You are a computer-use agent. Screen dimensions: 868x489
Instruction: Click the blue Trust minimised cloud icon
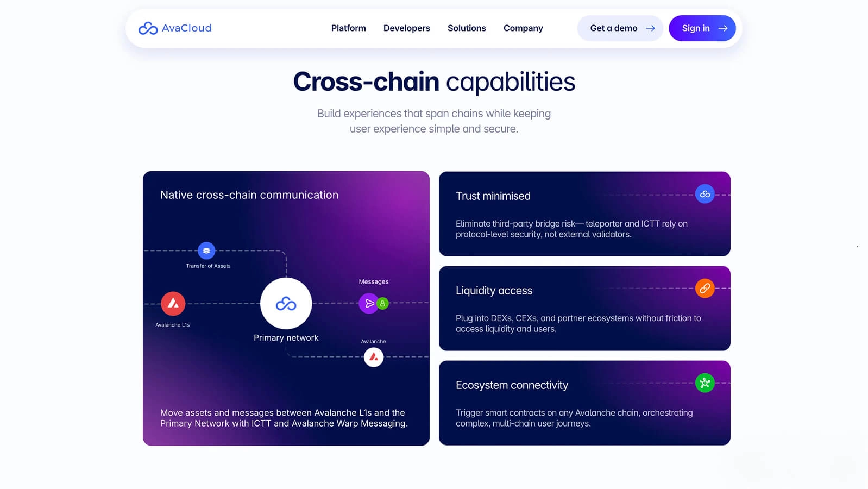pyautogui.click(x=705, y=194)
